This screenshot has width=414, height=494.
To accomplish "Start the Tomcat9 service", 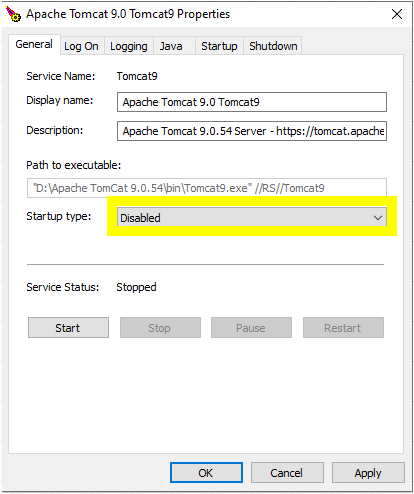I will pos(68,328).
